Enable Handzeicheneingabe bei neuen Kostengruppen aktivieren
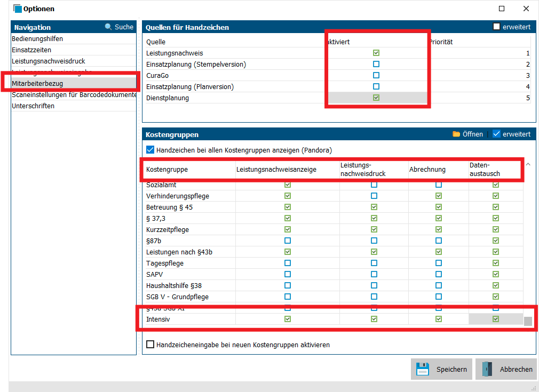 pos(150,345)
